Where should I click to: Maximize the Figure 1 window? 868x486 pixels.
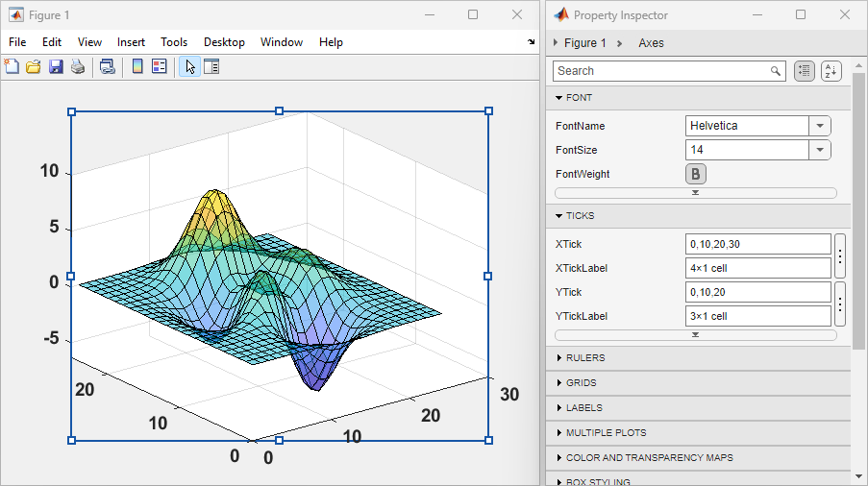click(x=473, y=15)
